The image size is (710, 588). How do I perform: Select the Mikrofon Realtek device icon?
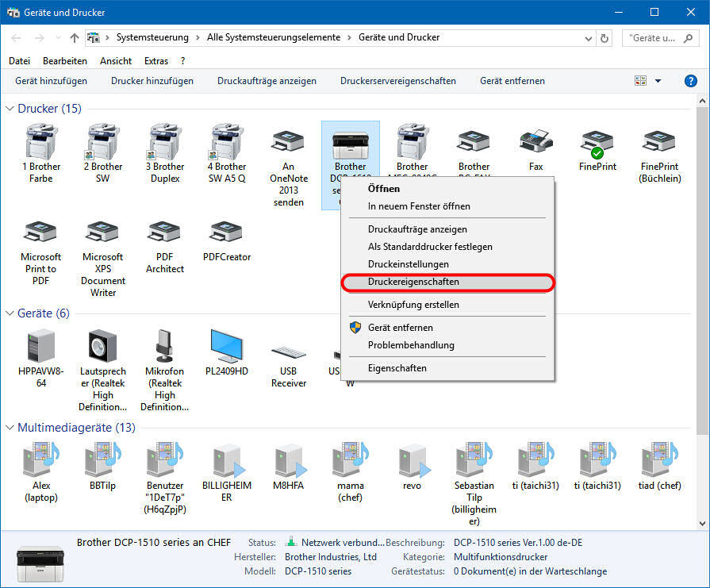tap(164, 348)
